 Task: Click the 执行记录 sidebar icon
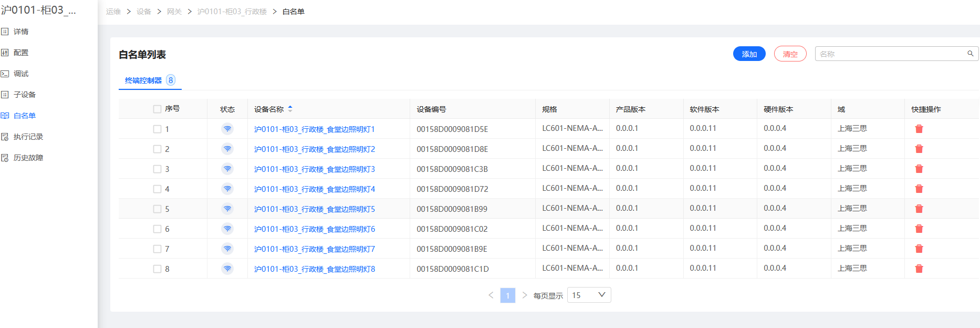(x=5, y=137)
